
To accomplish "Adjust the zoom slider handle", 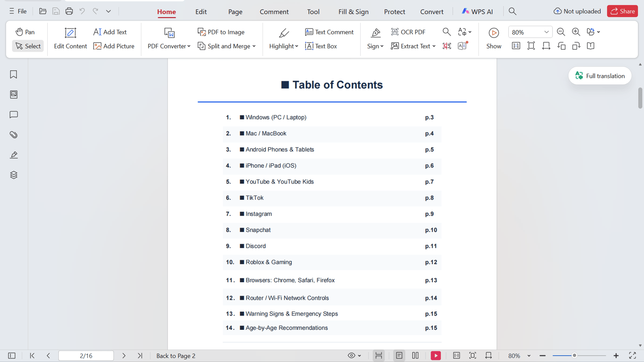I will tap(574, 356).
